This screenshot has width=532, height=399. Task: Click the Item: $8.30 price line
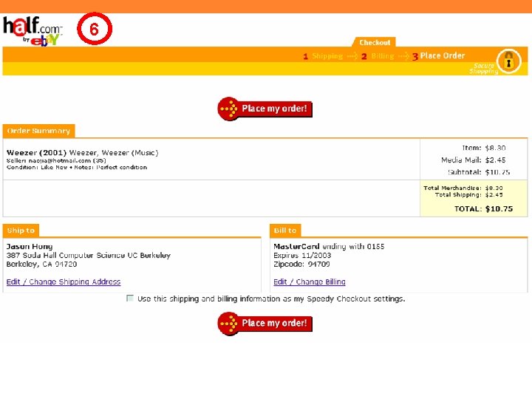pos(484,148)
